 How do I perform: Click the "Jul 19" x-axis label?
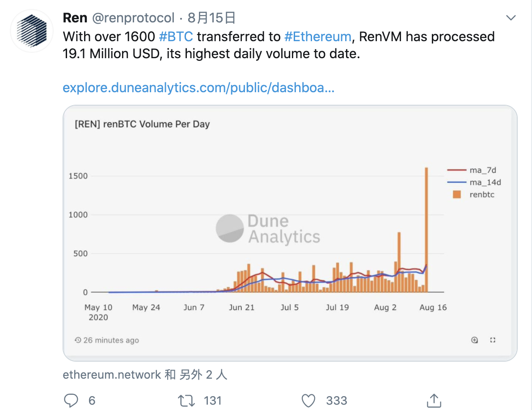(x=337, y=307)
